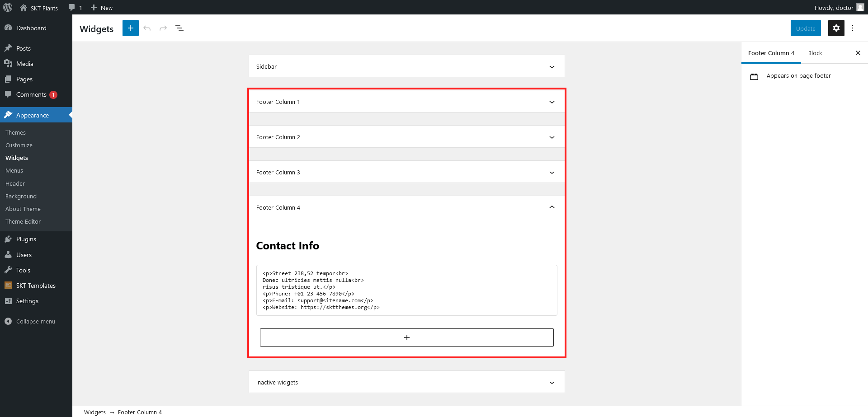The image size is (868, 417).
Task: Close the settings sidebar
Action: pos(858,53)
